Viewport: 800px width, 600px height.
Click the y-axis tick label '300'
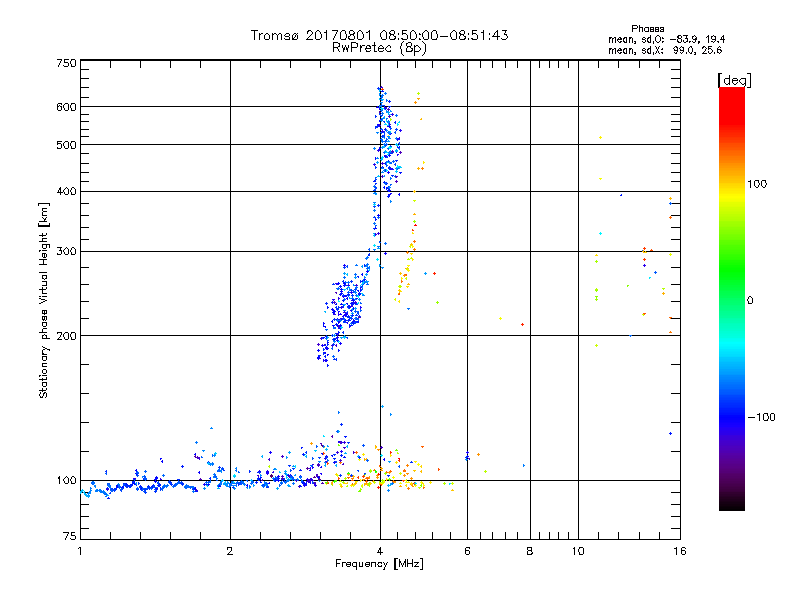pos(66,252)
